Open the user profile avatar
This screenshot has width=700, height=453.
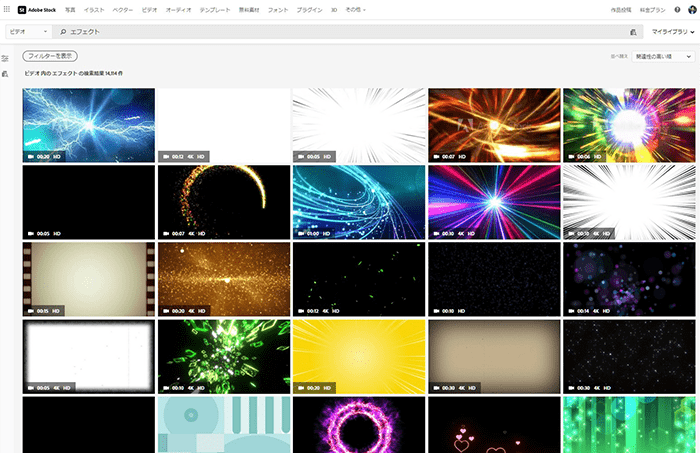click(691, 9)
